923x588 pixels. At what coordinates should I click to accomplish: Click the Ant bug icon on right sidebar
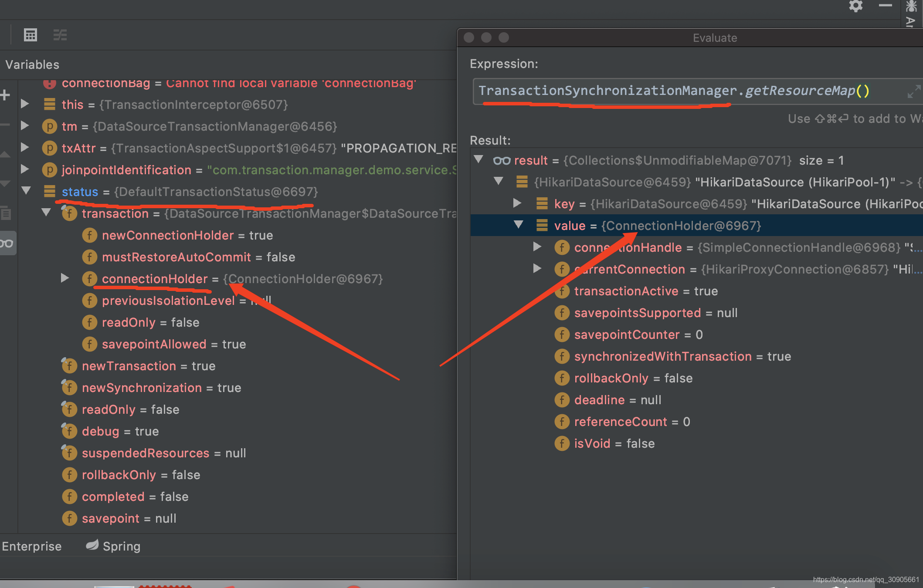(911, 6)
